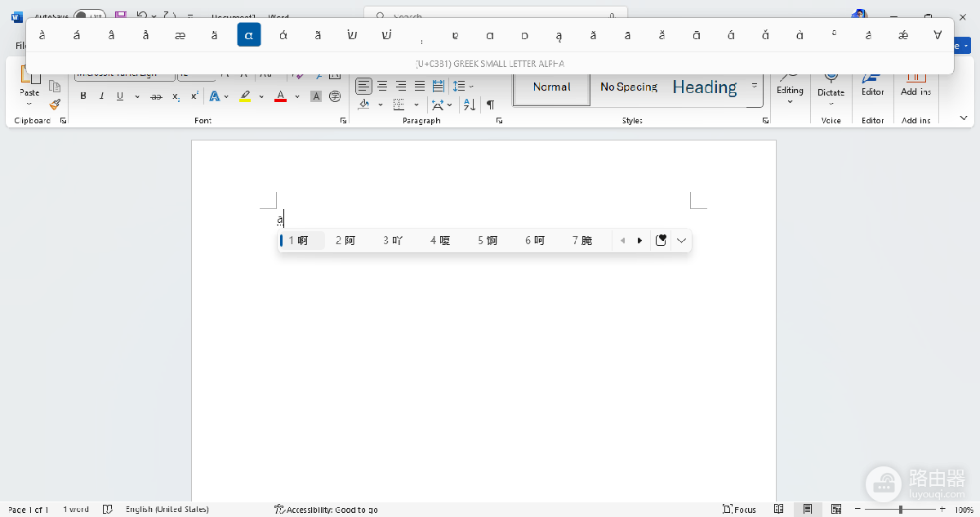Toggle align left paragraph button
This screenshot has width=980, height=517.
(x=363, y=86)
